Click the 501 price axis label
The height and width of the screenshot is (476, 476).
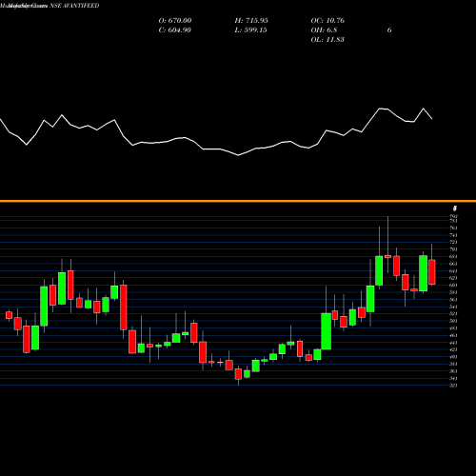click(453, 321)
